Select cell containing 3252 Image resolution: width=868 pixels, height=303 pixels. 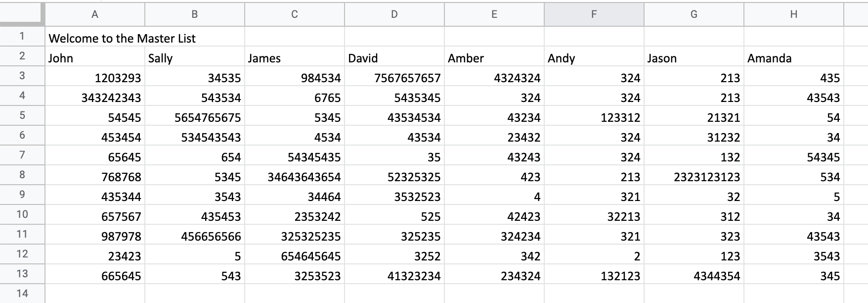(x=394, y=254)
